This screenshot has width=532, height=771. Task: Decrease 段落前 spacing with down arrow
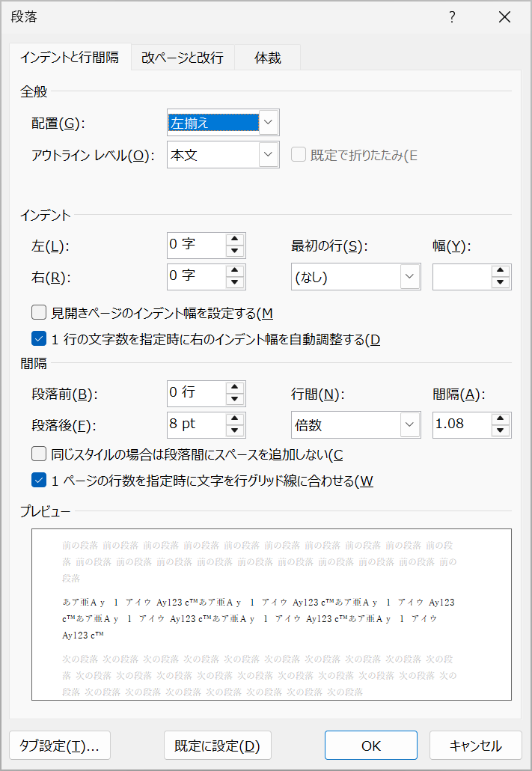235,399
